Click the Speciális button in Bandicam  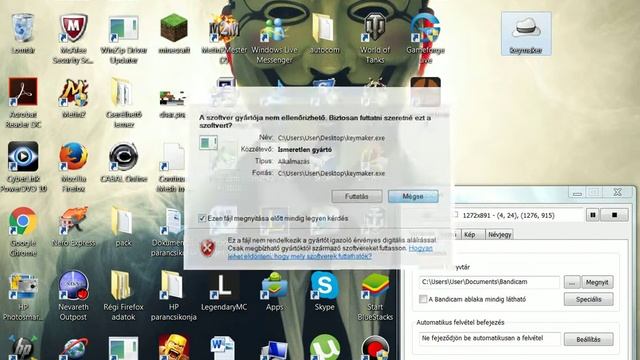[x=589, y=299]
